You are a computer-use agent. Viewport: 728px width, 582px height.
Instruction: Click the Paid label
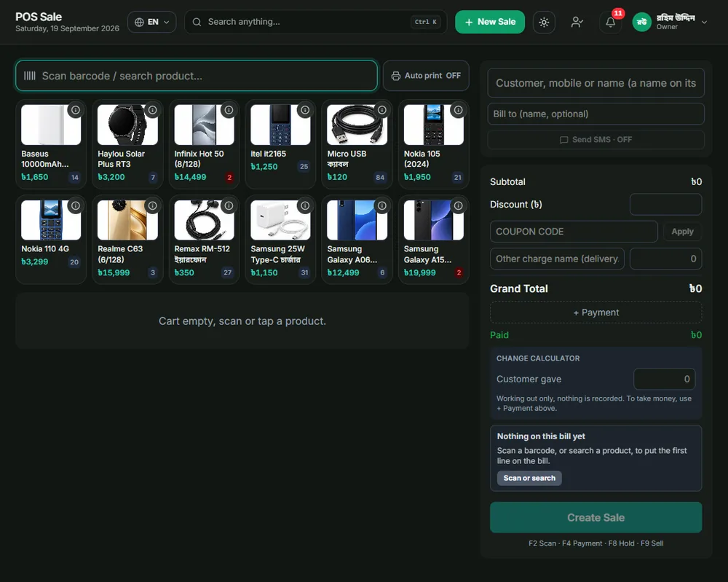499,335
